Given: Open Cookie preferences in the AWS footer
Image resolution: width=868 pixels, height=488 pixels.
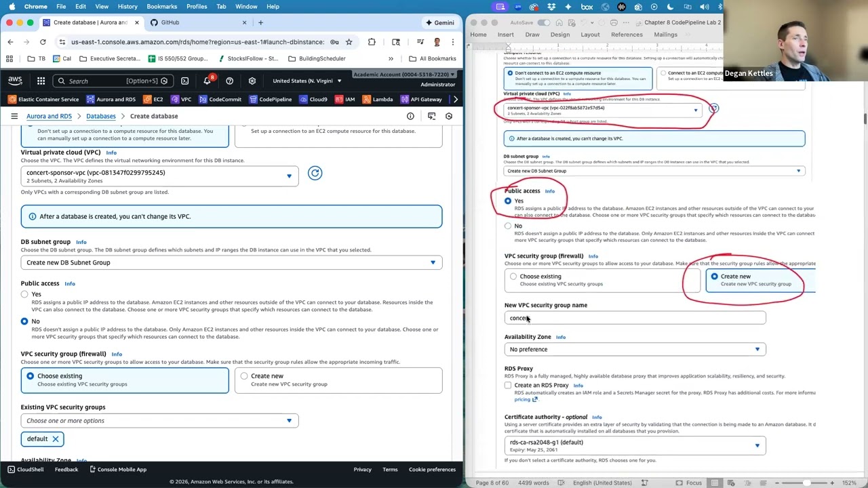Looking at the screenshot, I should [432, 469].
